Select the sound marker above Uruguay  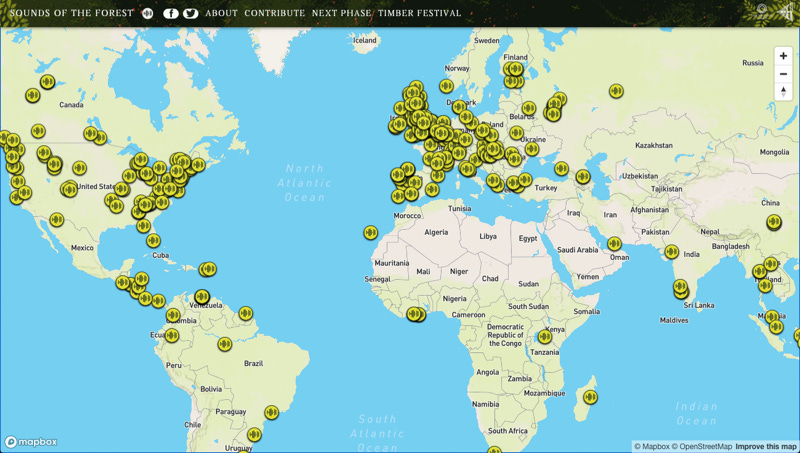(x=254, y=435)
